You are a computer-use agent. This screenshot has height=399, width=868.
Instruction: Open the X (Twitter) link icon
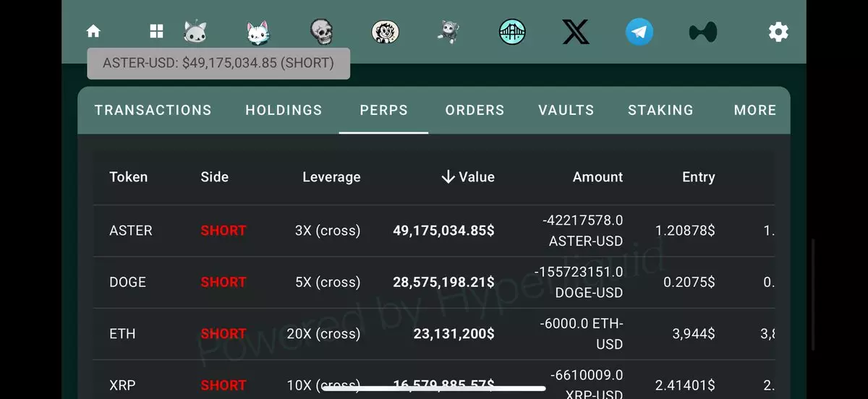(576, 32)
